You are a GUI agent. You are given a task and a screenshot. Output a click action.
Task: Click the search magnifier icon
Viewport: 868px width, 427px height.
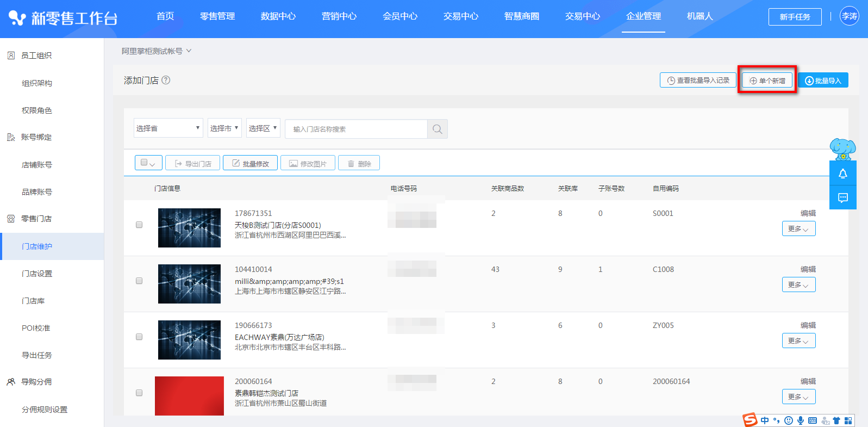[437, 129]
